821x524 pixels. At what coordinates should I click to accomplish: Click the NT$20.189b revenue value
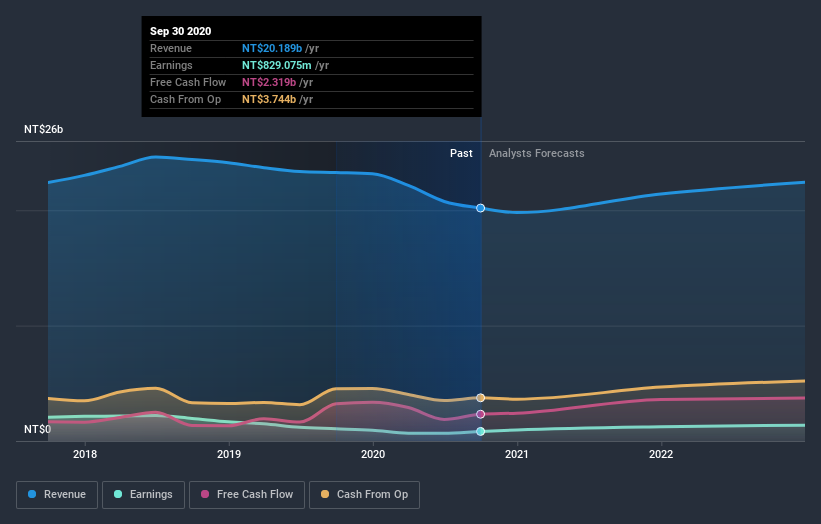click(x=272, y=48)
